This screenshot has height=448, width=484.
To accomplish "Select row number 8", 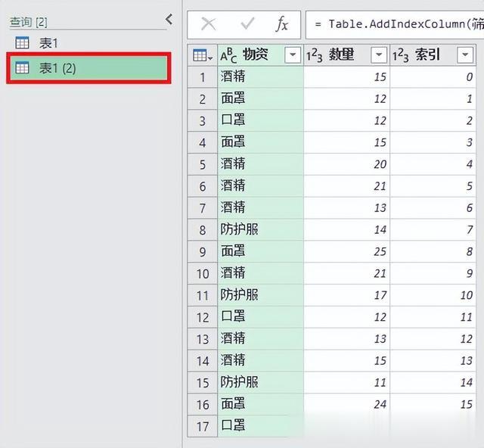I will point(203,230).
